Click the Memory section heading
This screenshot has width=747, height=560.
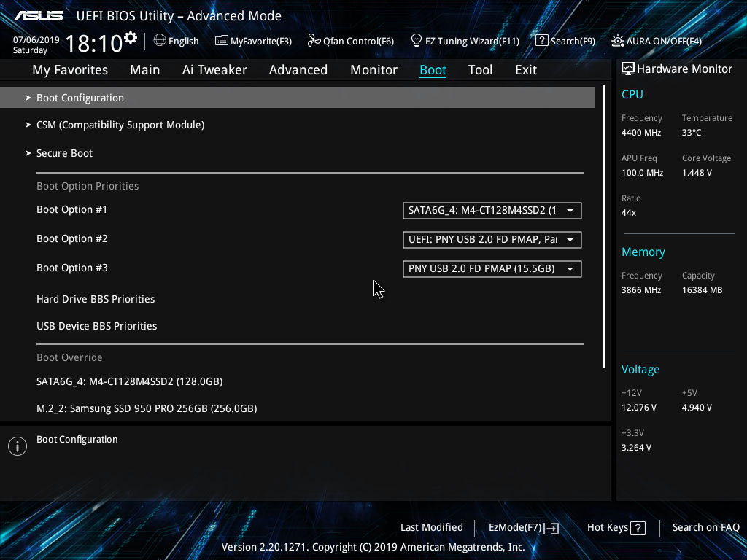(x=643, y=252)
